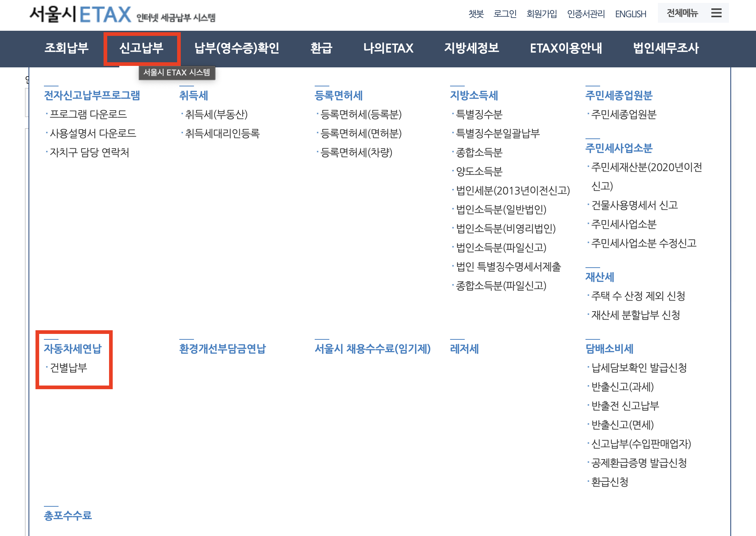Select 법인소득분(일반법인)
756x536 pixels.
click(501, 209)
